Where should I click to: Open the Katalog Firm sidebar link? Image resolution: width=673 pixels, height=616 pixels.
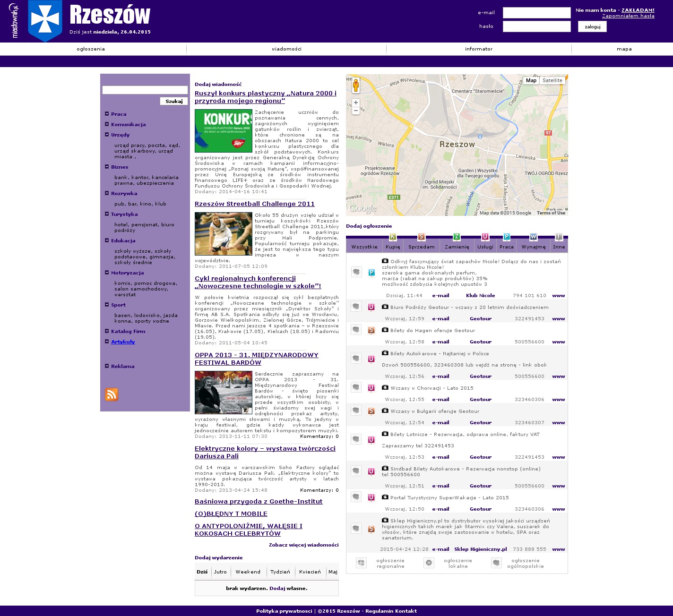tap(128, 332)
